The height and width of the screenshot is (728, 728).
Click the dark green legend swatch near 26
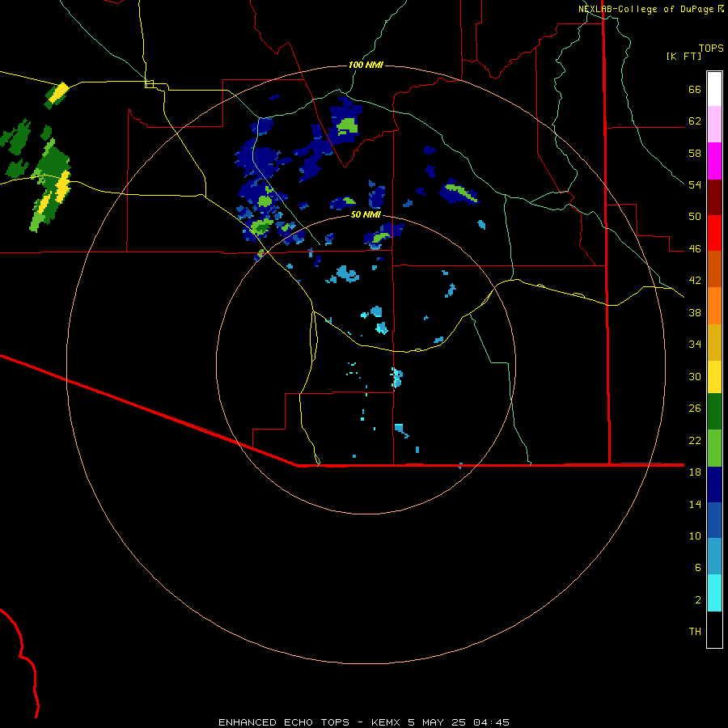(714, 411)
